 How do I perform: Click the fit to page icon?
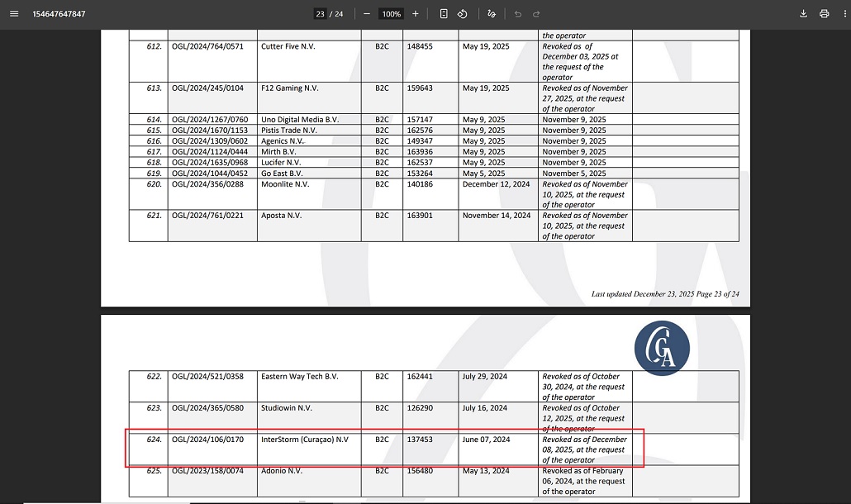pyautogui.click(x=444, y=14)
